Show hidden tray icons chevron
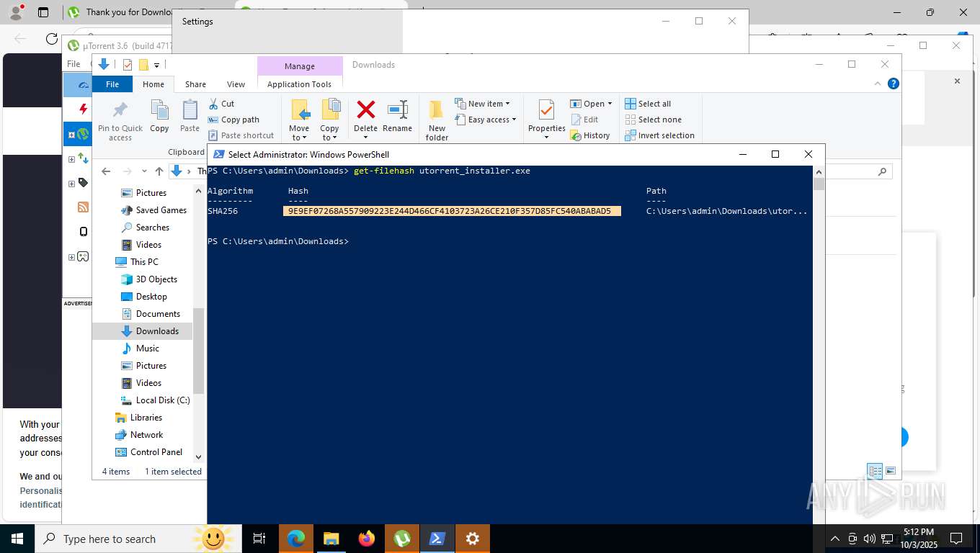This screenshot has width=980, height=553. coord(835,539)
